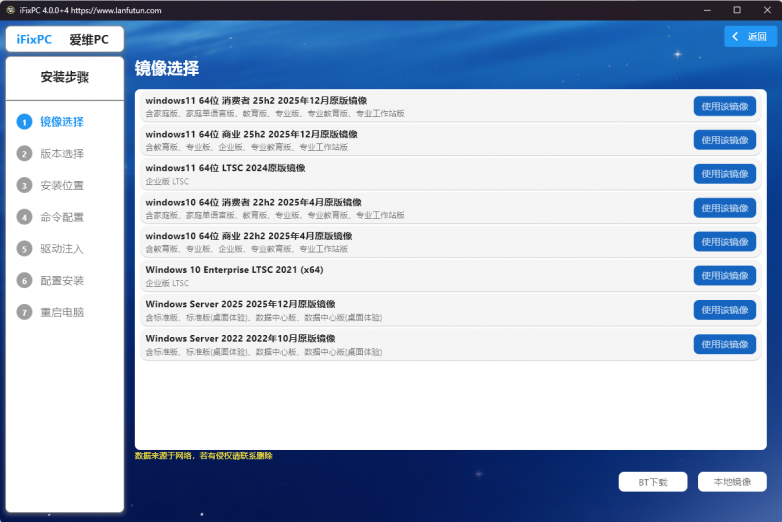Use the windows11 LTSC 2024 image
The width and height of the screenshot is (782, 522).
tap(724, 174)
